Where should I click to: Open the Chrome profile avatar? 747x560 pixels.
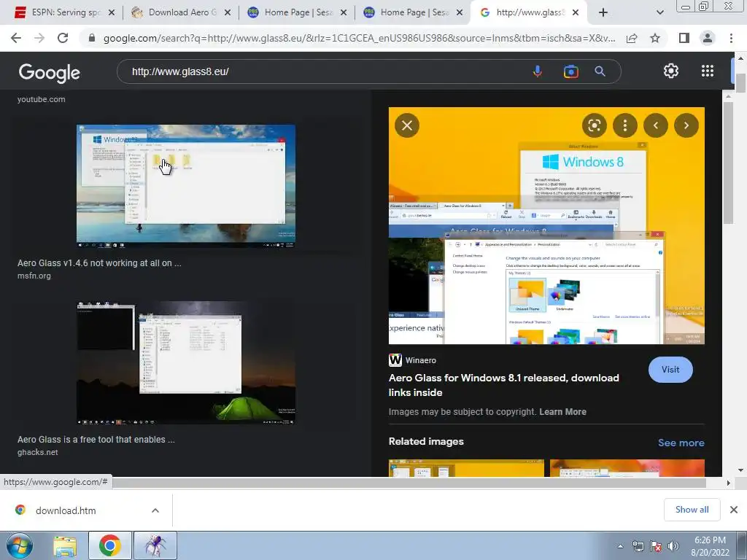click(x=708, y=38)
